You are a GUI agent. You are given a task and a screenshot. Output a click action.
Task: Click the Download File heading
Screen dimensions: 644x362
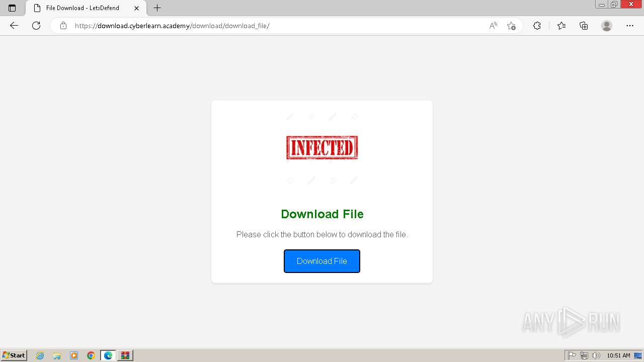tap(322, 214)
